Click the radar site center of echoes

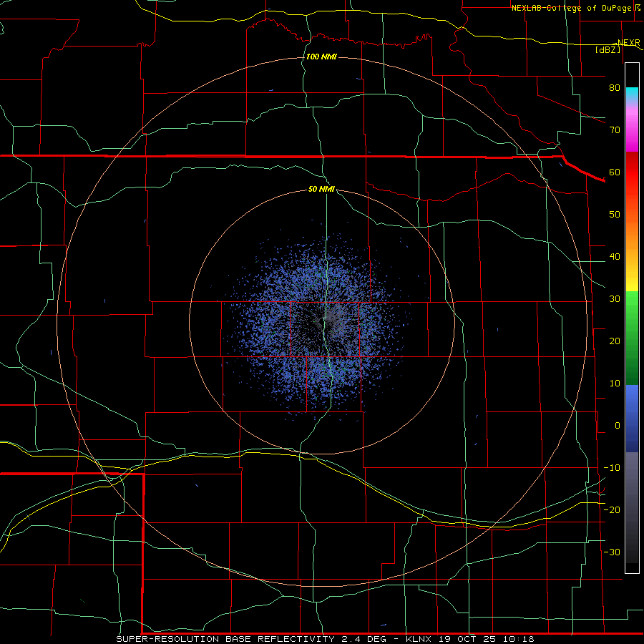[322, 321]
